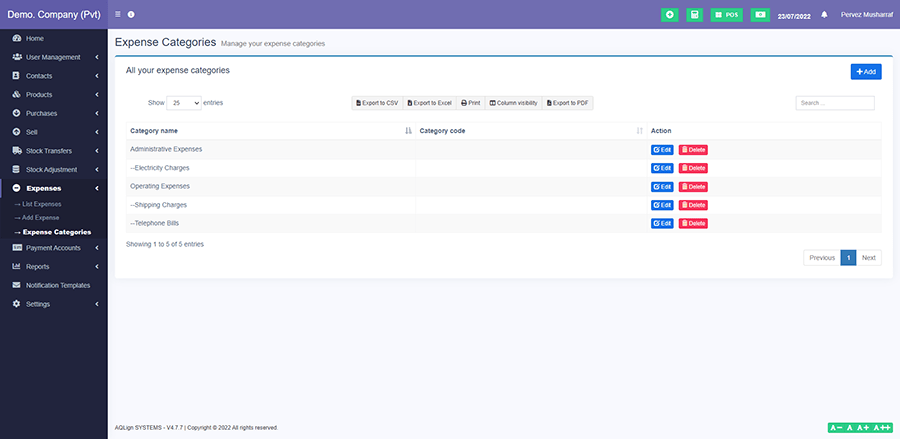This screenshot has height=439, width=900.
Task: Click the User Management icon in sidebar
Action: point(17,57)
